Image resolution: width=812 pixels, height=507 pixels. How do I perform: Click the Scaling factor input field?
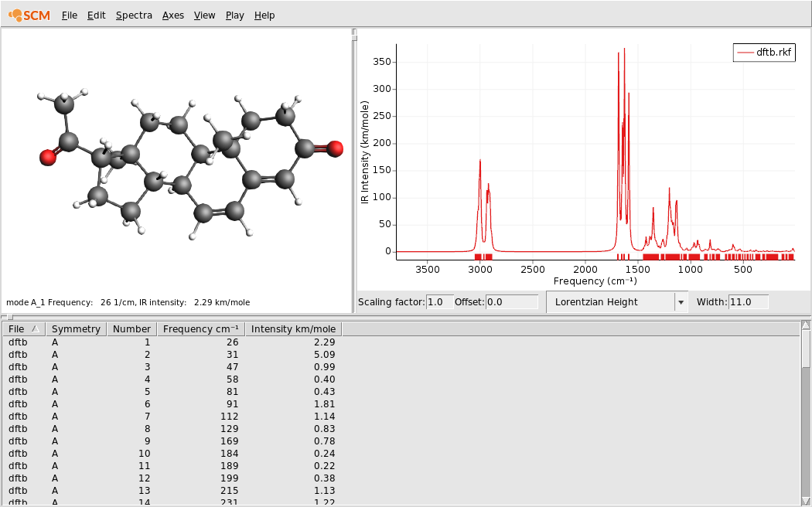coord(440,302)
